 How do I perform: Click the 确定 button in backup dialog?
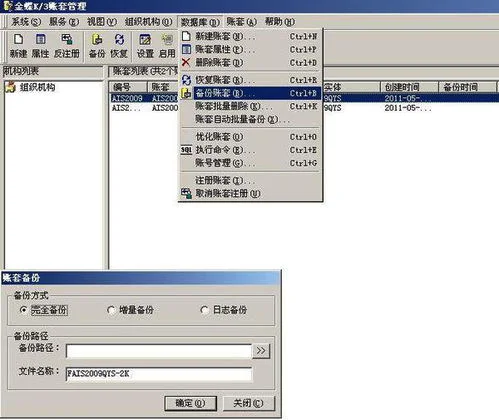pos(190,403)
